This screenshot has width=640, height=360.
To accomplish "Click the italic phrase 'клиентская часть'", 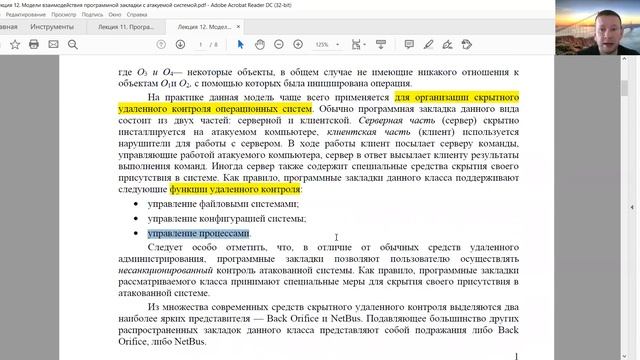I will tap(369, 132).
